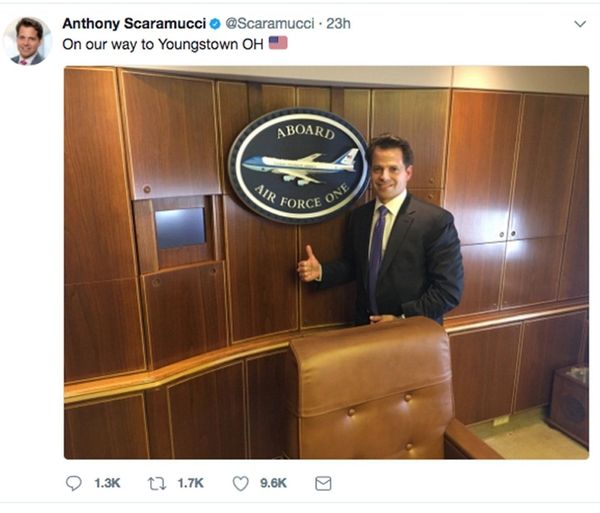Click the 1.3K reply count
Screen dimensions: 600x513
(107, 484)
